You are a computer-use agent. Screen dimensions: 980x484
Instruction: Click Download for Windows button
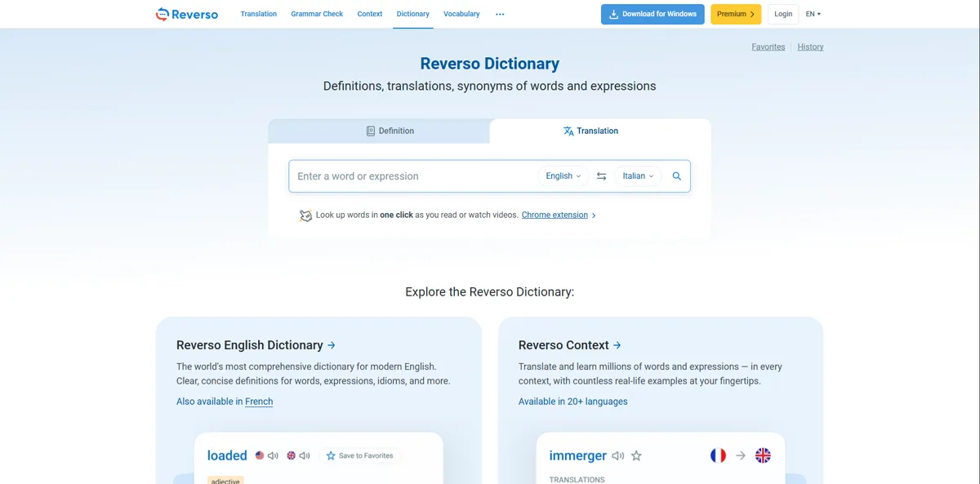(653, 14)
